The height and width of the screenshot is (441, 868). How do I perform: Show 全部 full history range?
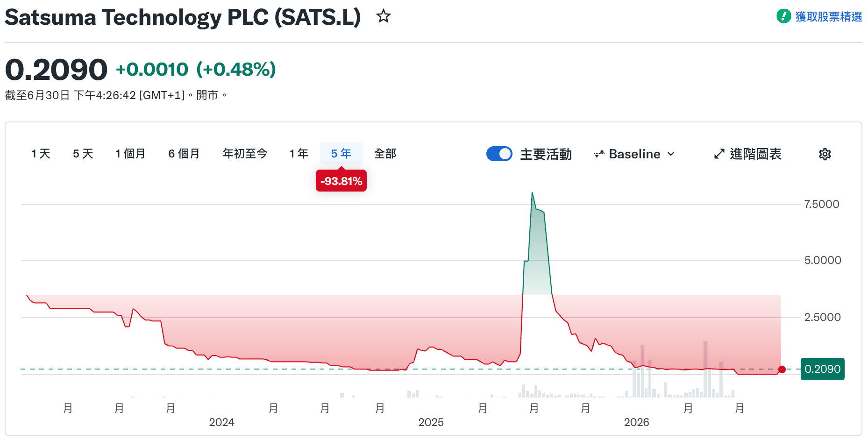385,154
